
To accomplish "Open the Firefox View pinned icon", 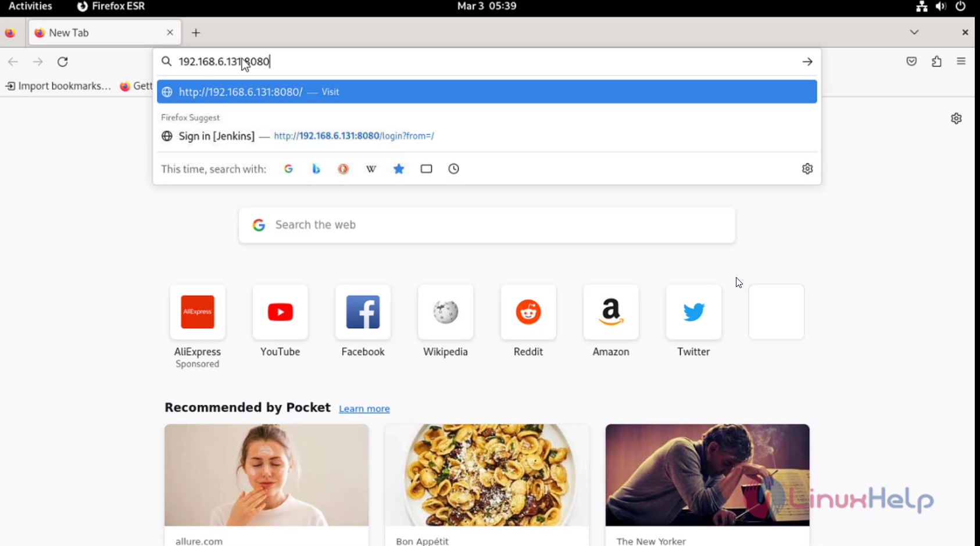I will pos(10,33).
